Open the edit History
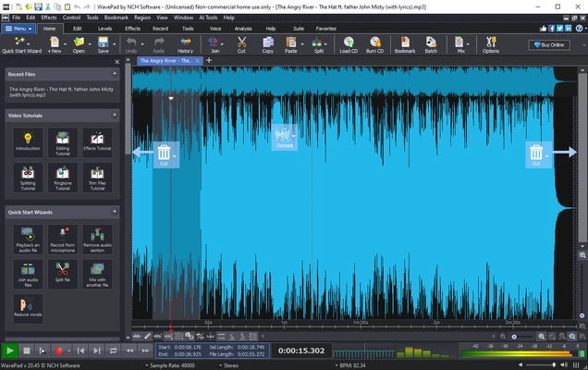Viewport: 588px width, 370px height. tap(185, 45)
